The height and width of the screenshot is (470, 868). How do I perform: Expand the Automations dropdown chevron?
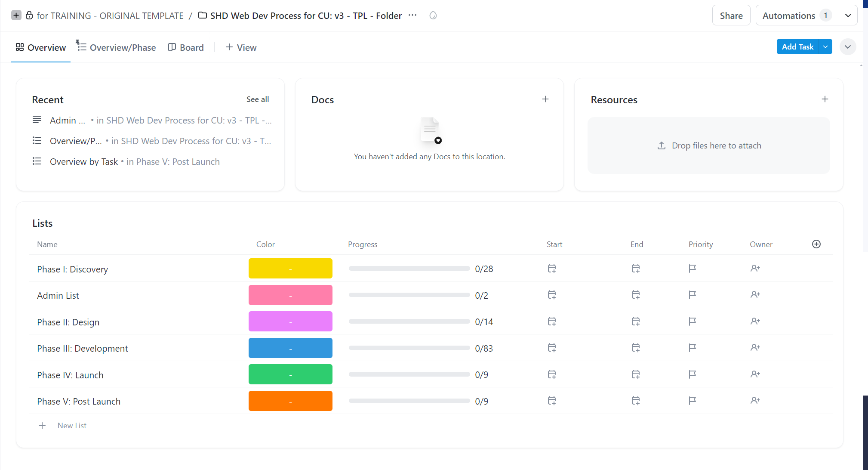(x=848, y=15)
